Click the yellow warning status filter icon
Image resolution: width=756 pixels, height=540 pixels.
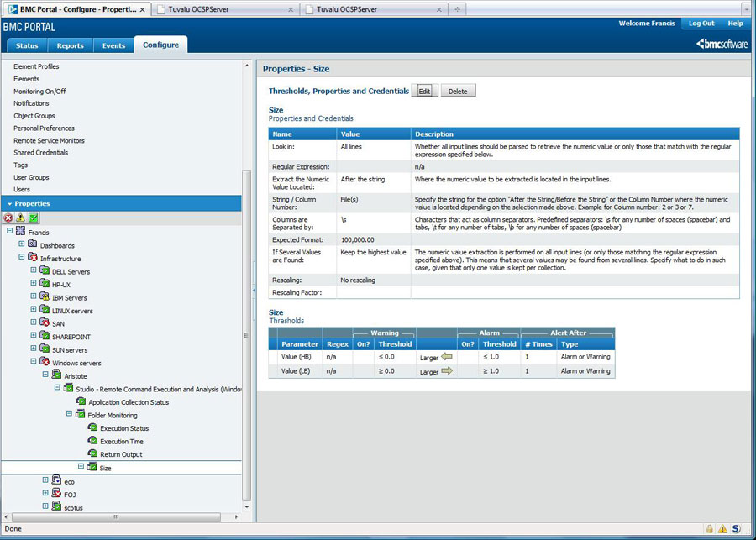(20, 218)
